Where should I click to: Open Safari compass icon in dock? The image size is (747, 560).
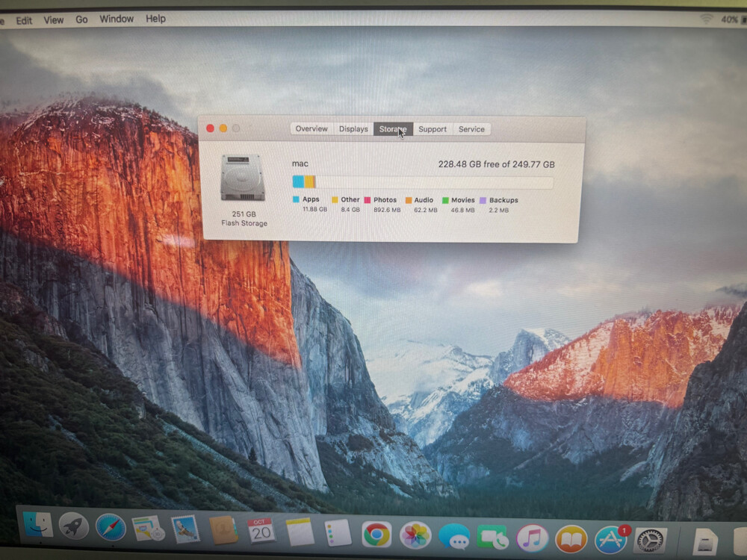tap(111, 528)
